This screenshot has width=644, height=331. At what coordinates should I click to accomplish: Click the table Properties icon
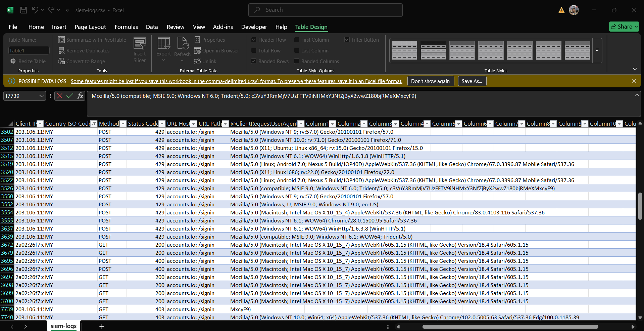pos(197,40)
